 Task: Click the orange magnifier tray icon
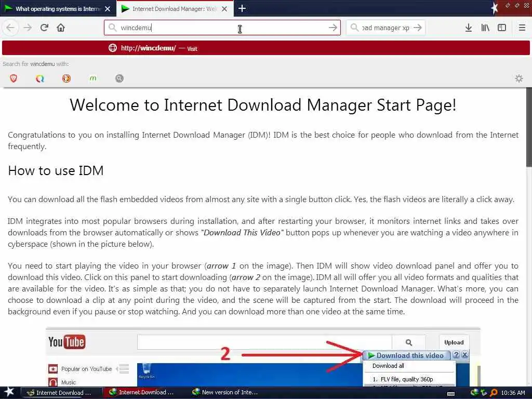pos(494,393)
